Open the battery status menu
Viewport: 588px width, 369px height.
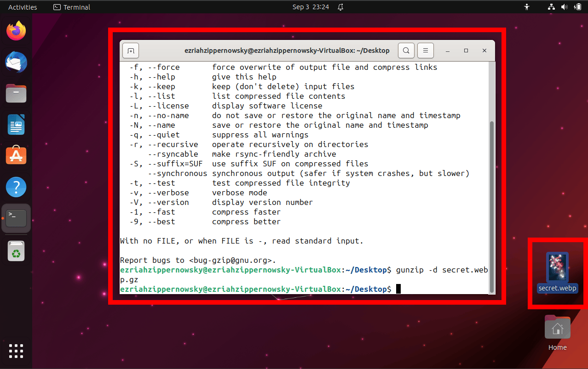coord(576,7)
